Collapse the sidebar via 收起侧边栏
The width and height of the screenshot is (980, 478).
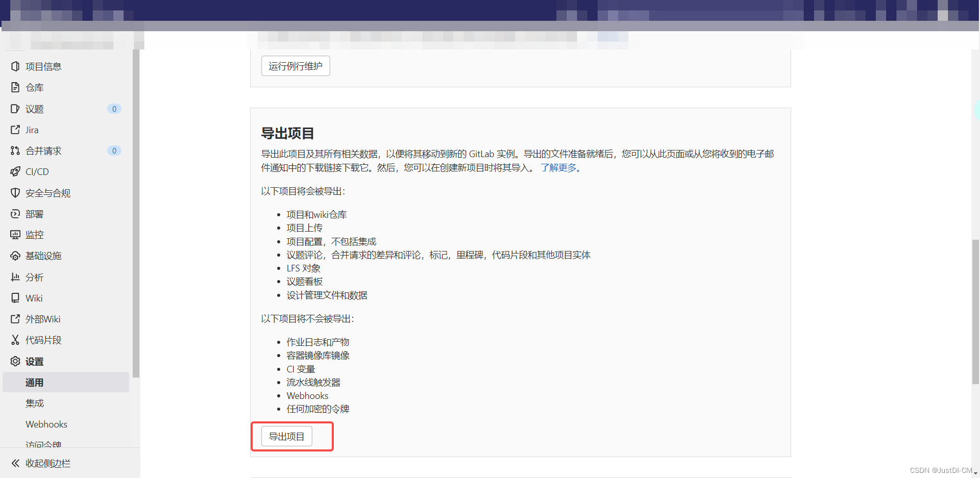pyautogui.click(x=47, y=463)
